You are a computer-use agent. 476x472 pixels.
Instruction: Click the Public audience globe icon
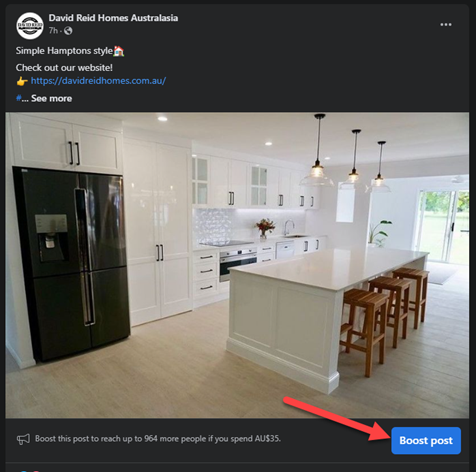point(68,31)
